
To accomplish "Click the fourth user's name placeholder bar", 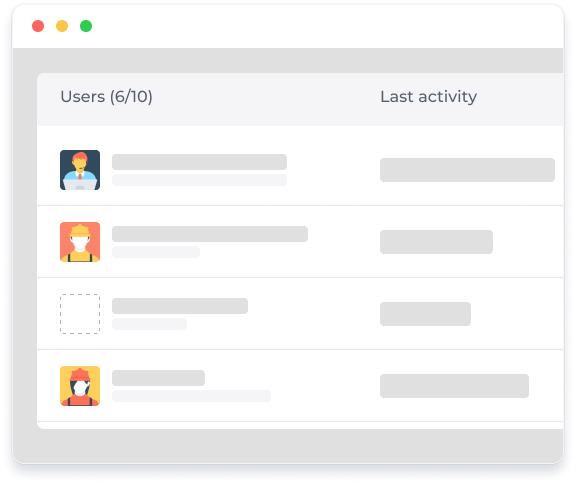I will (158, 378).
